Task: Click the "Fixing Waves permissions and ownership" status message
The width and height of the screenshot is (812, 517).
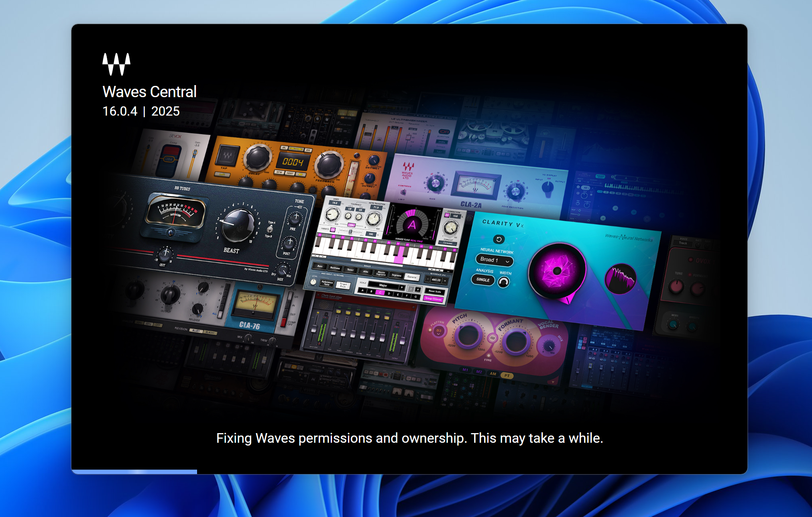Action: (x=409, y=438)
